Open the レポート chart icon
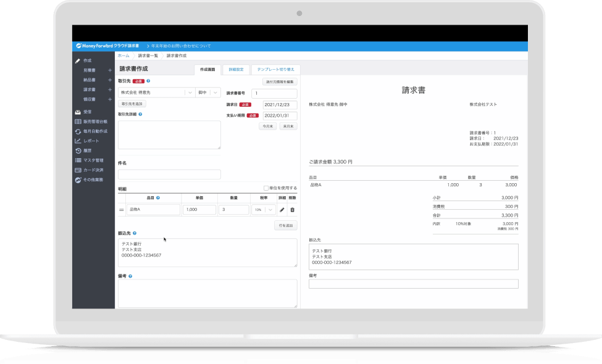Screen dimensions: 602x364 coord(78,141)
